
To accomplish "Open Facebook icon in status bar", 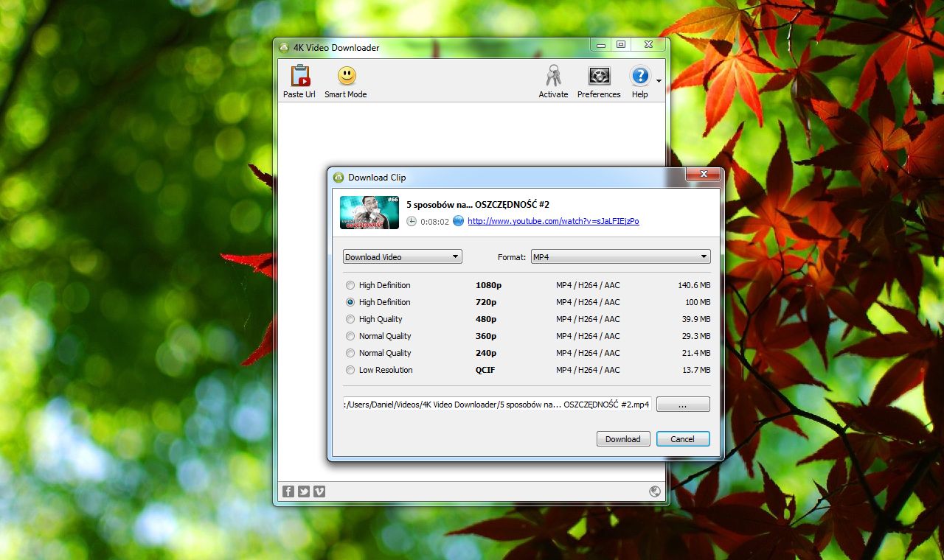I will (x=288, y=491).
